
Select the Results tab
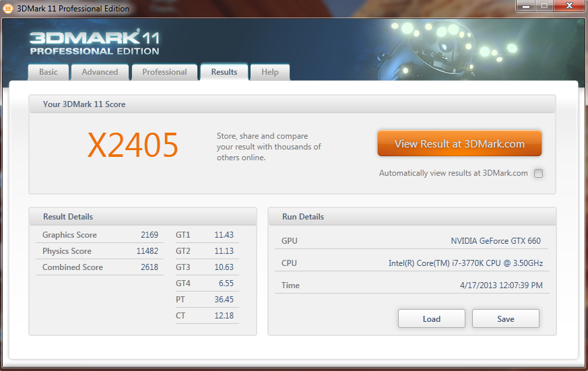pyautogui.click(x=224, y=72)
